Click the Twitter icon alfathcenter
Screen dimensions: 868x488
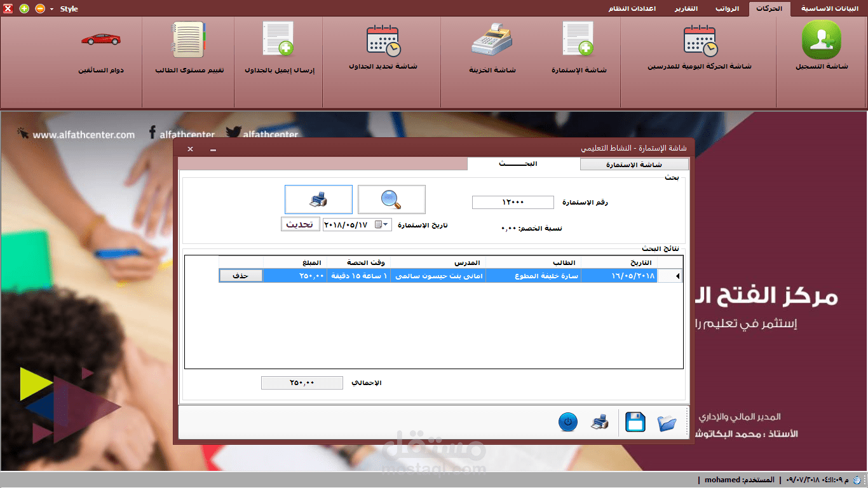[234, 133]
